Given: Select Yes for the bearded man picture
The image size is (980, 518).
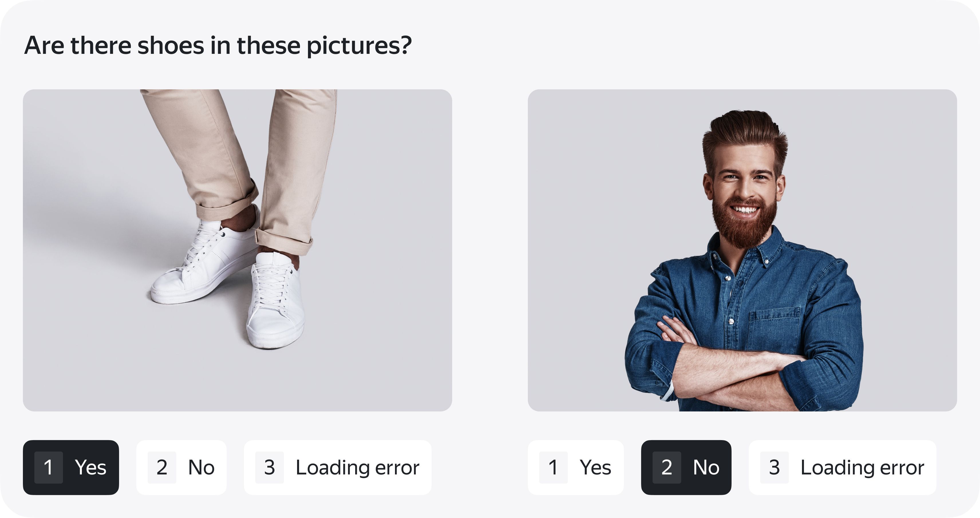Looking at the screenshot, I should pyautogui.click(x=576, y=467).
